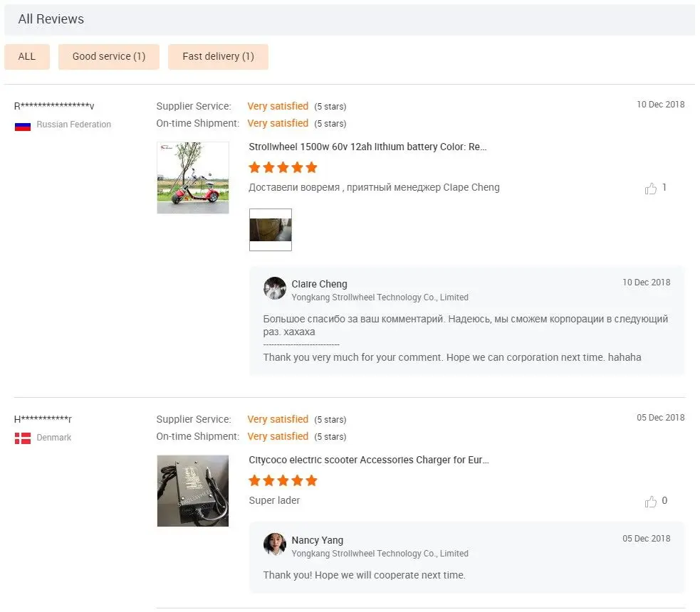Open Strollwheel 1500w 60v lithium battery product link
Viewport: 700px width, 612px height.
click(x=367, y=147)
